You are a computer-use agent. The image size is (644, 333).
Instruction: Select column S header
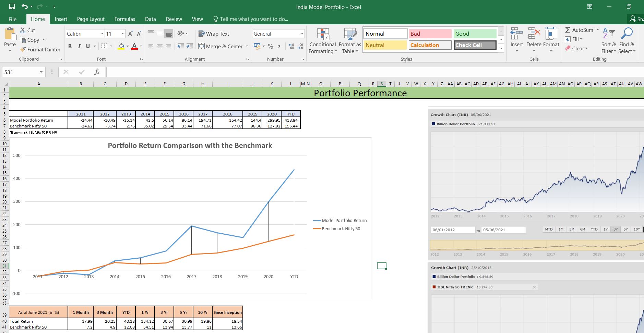pos(381,84)
